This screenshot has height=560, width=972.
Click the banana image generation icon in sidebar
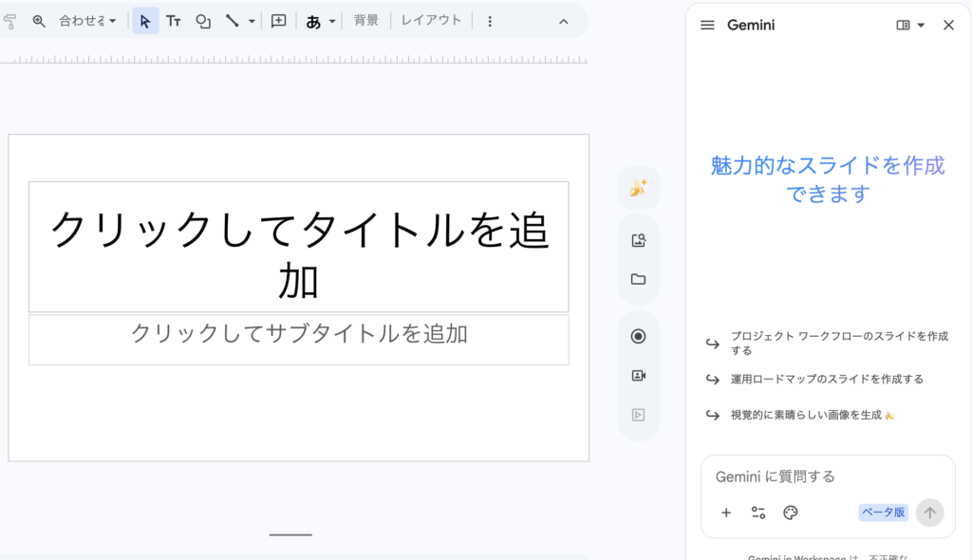coord(638,188)
